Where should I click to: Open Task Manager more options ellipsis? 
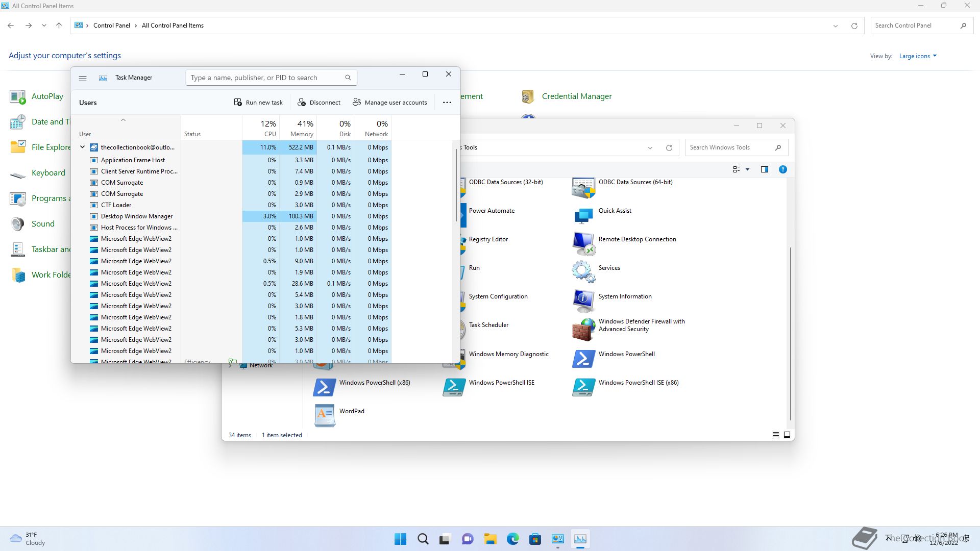pos(447,103)
